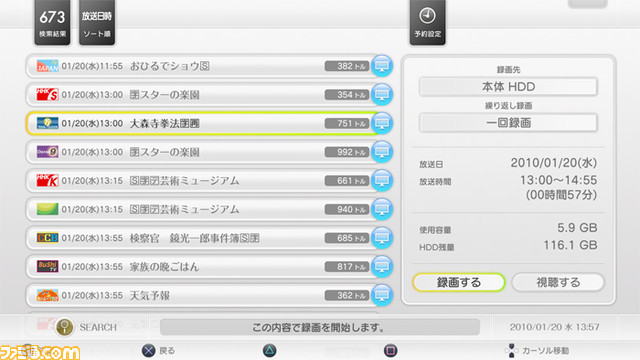
Task: Click the 録画する button
Action: click(x=459, y=282)
